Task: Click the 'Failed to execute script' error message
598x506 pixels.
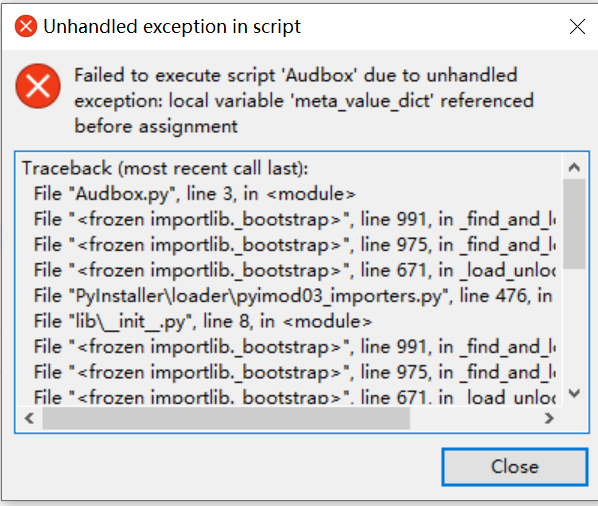Action: click(x=304, y=101)
